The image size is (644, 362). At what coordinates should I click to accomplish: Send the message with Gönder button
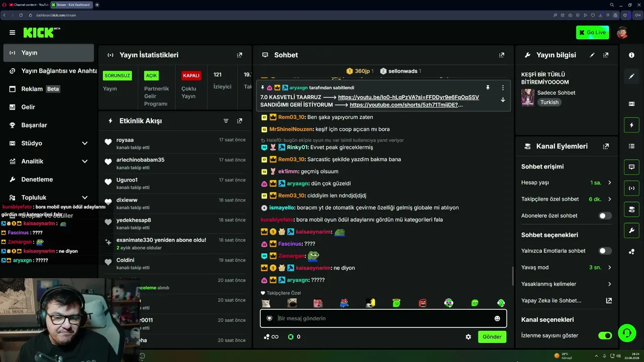[x=492, y=337]
